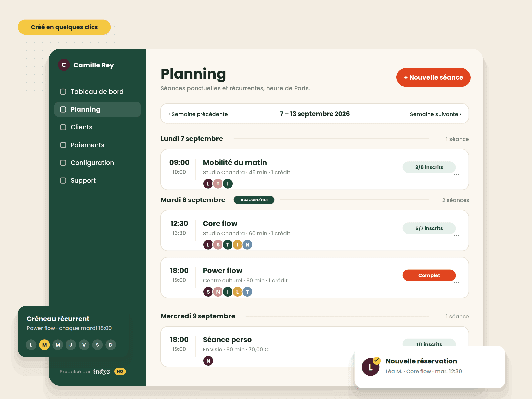The image size is (532, 399).
Task: Click avatar S in Core flow
Action: click(218, 245)
